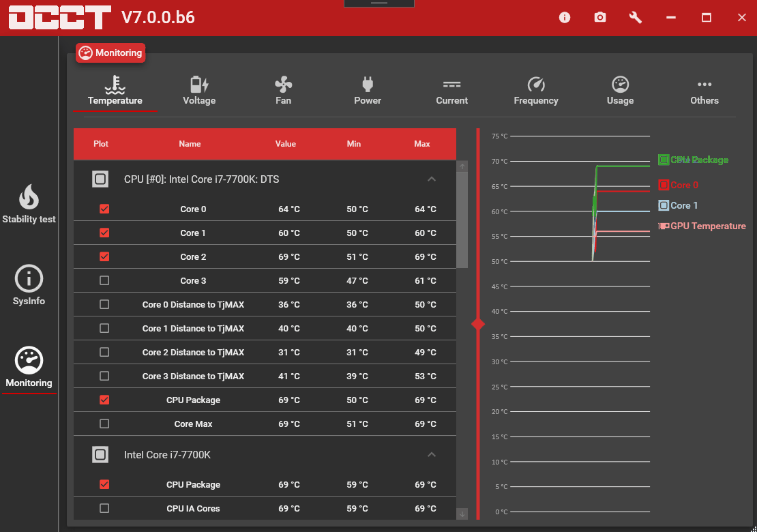Take a screenshot with the camera icon
This screenshot has height=532, width=757.
pos(600,18)
